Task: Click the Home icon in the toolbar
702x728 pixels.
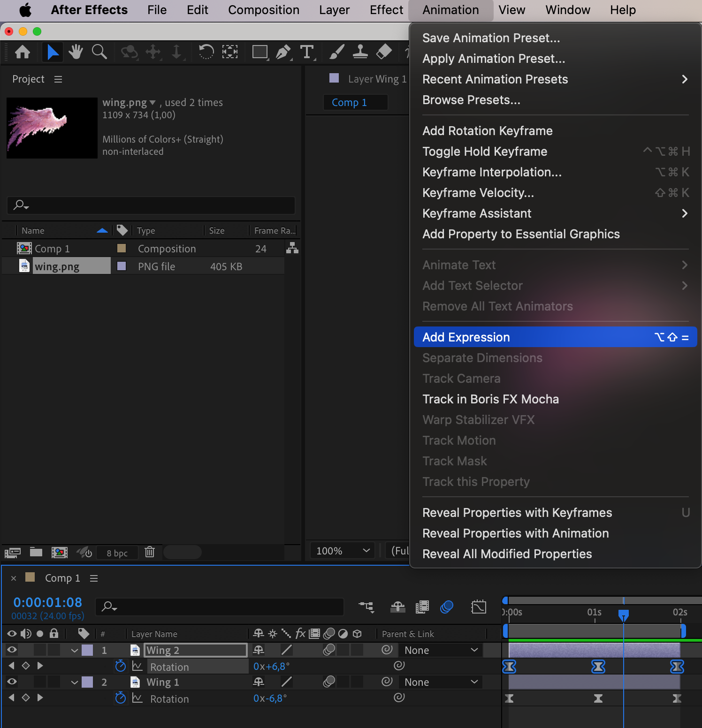Action: tap(23, 52)
